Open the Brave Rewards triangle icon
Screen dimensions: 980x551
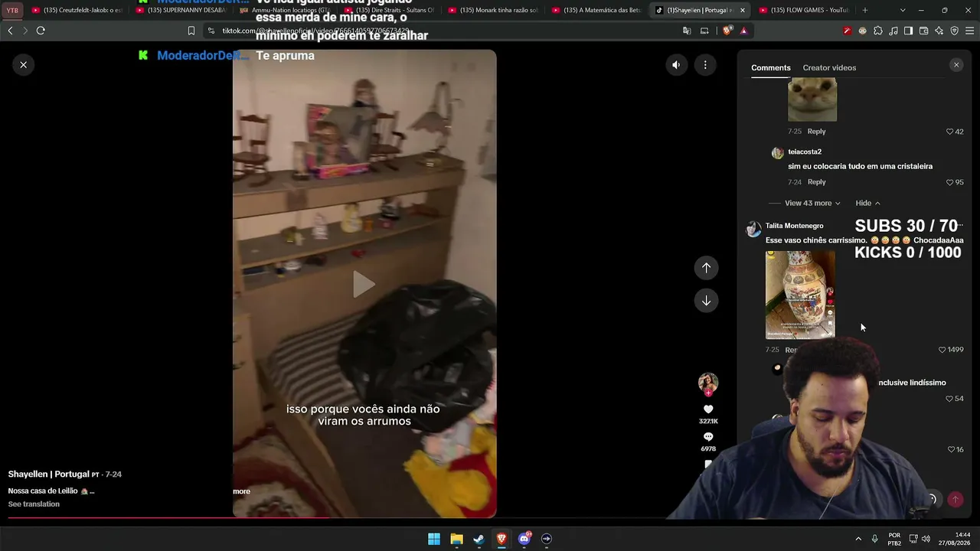743,31
